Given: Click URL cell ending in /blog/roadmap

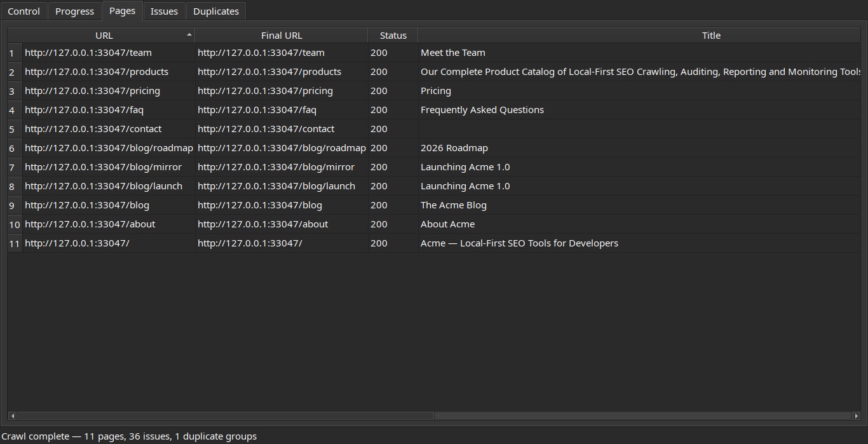Looking at the screenshot, I should pyautogui.click(x=109, y=148).
